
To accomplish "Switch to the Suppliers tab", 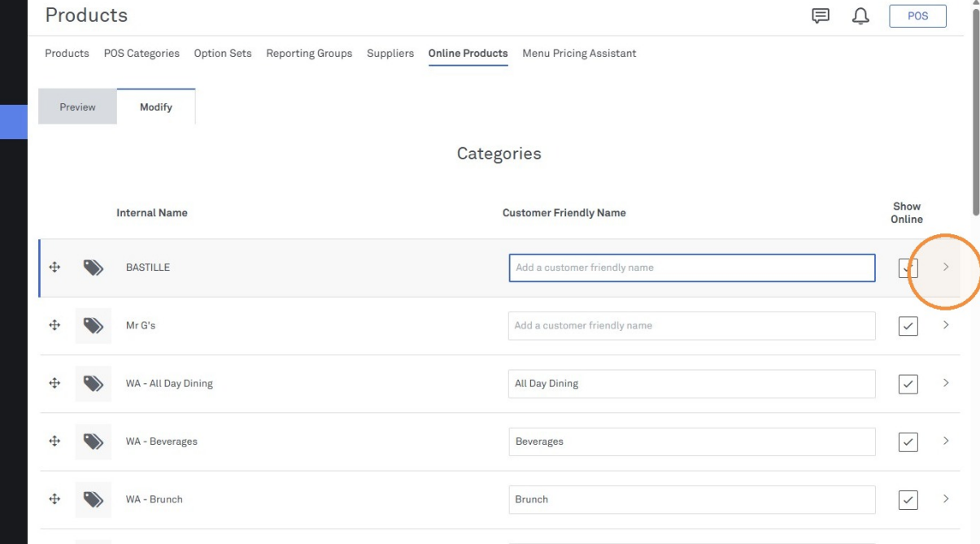I will [x=390, y=53].
